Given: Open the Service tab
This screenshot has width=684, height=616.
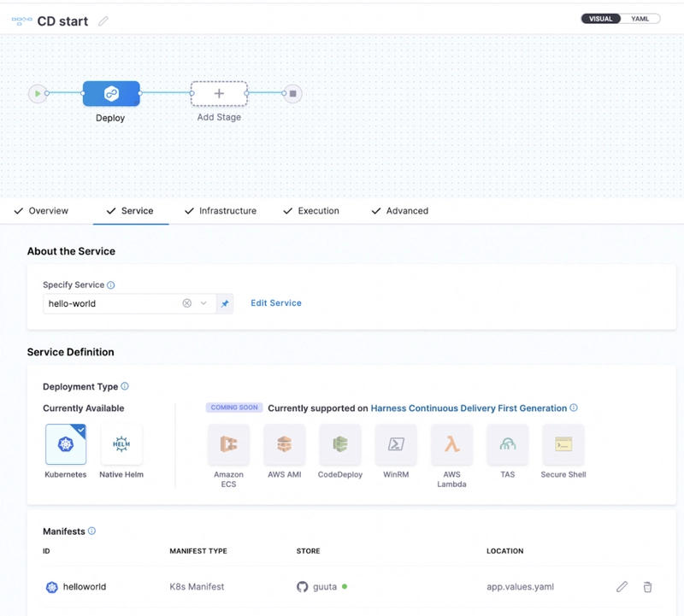Looking at the screenshot, I should click(x=130, y=211).
